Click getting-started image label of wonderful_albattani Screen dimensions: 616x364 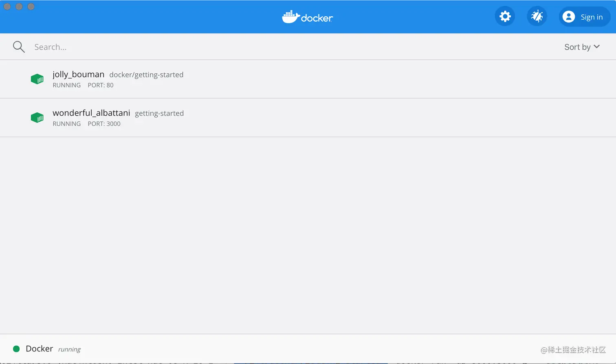[x=159, y=114]
